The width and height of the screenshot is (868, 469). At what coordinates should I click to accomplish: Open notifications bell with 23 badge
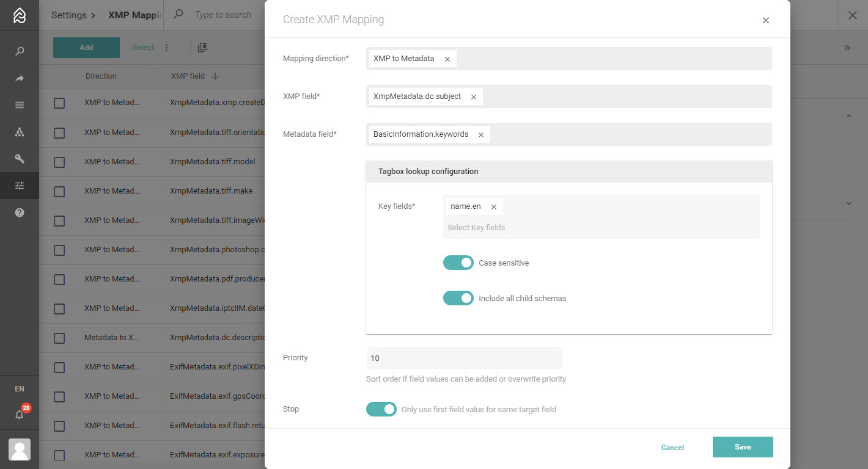click(x=20, y=415)
